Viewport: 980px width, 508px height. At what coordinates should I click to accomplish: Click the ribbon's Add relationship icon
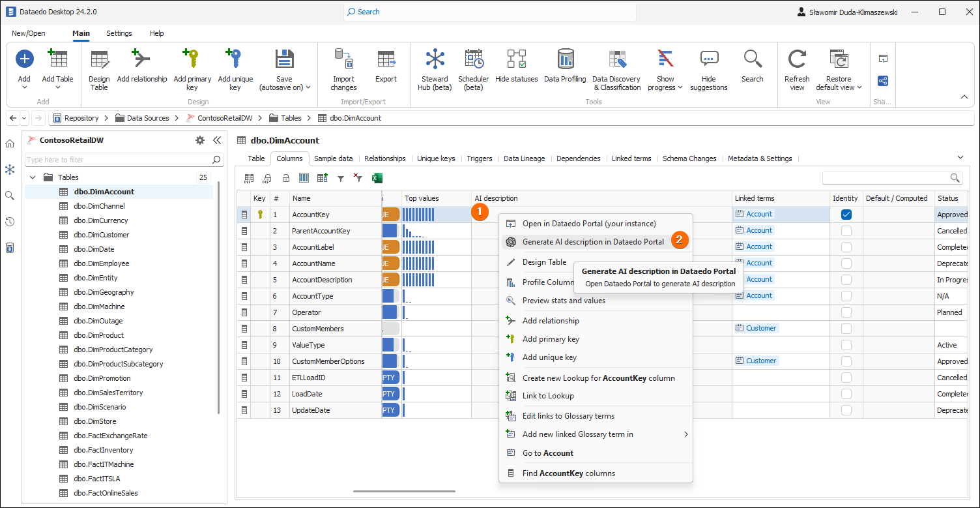click(x=142, y=59)
